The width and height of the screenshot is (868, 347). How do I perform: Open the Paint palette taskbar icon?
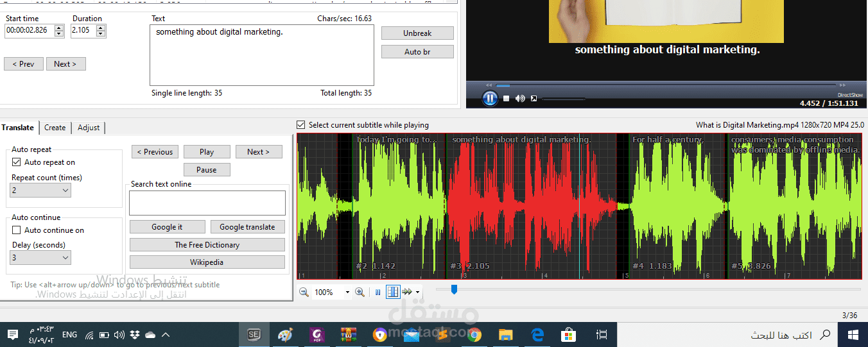(285, 334)
